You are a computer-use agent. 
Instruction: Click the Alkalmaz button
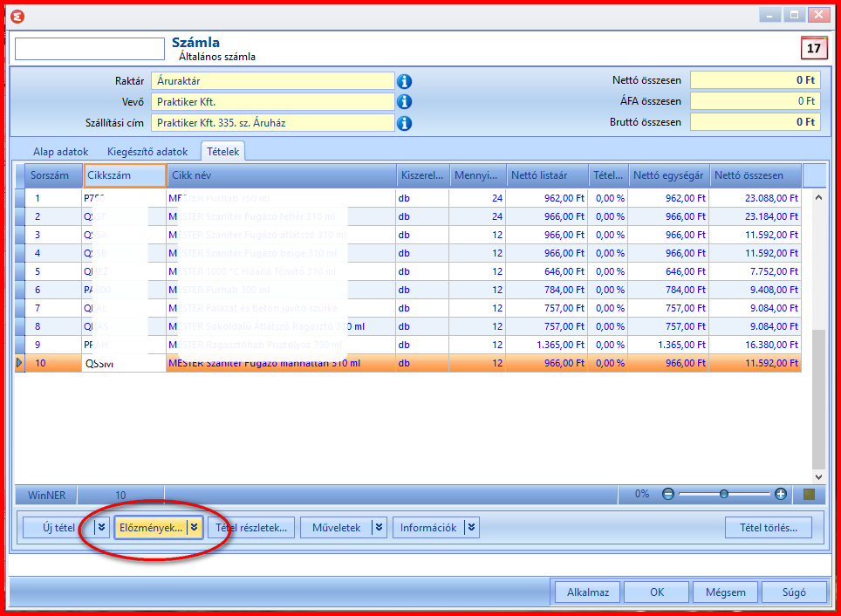tap(588, 592)
